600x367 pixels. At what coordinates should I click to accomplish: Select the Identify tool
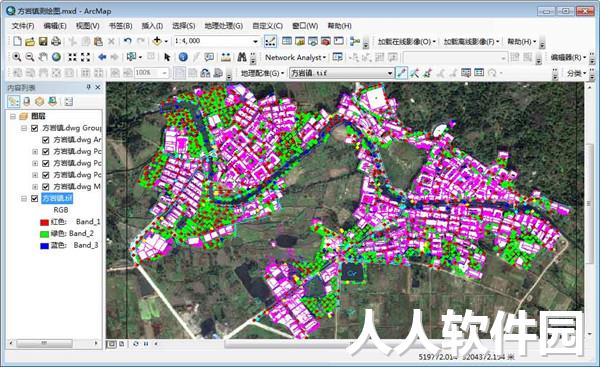click(183, 57)
